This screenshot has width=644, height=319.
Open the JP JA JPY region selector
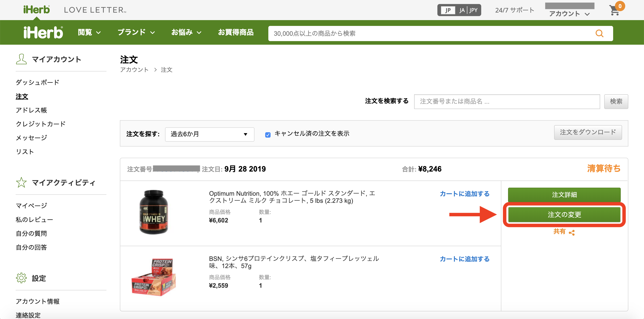[x=459, y=10]
